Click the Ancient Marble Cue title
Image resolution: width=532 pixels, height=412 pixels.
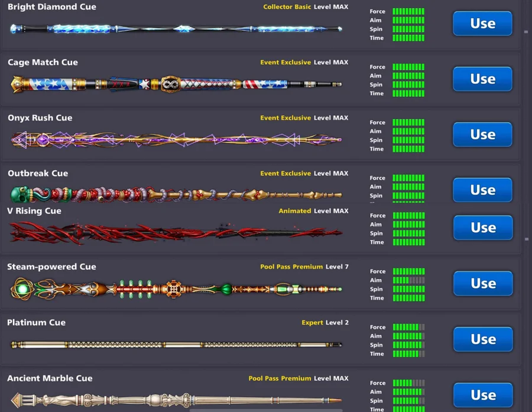click(x=50, y=378)
